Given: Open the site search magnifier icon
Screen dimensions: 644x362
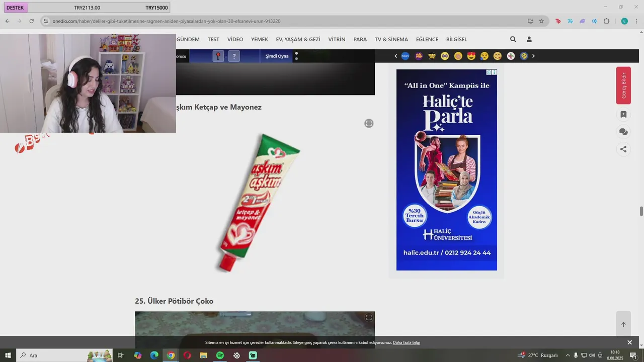Looking at the screenshot, I should pyautogui.click(x=513, y=39).
